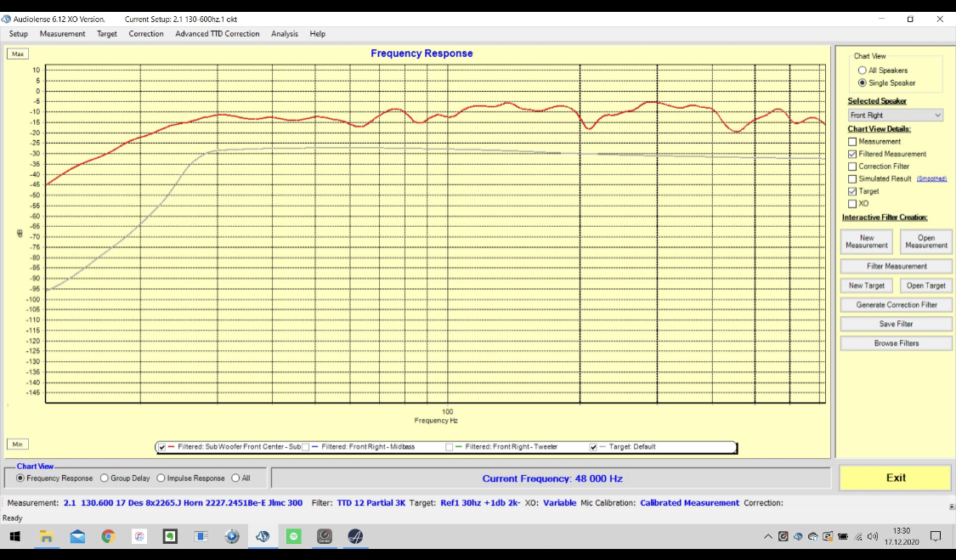Select the All chart view radio button
This screenshot has height=560, width=956.
[x=235, y=478]
